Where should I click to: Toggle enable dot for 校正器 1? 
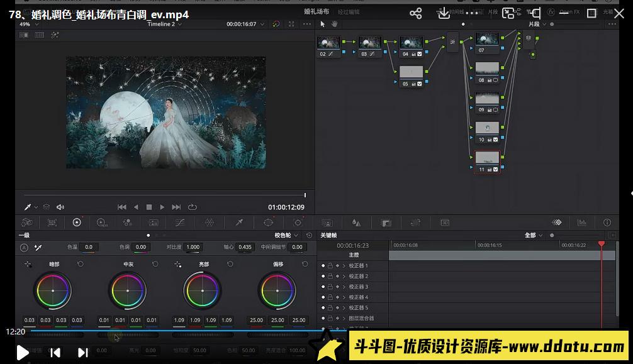pyautogui.click(x=323, y=265)
